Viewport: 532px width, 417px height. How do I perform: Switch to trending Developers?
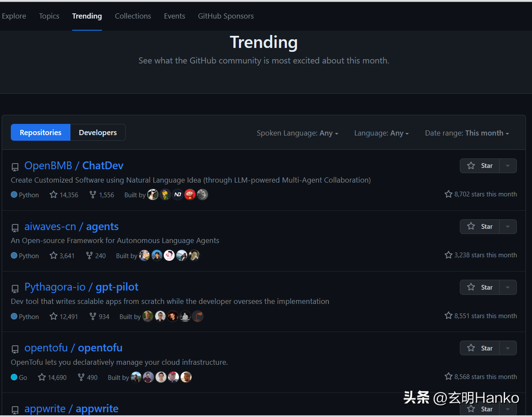(x=98, y=133)
